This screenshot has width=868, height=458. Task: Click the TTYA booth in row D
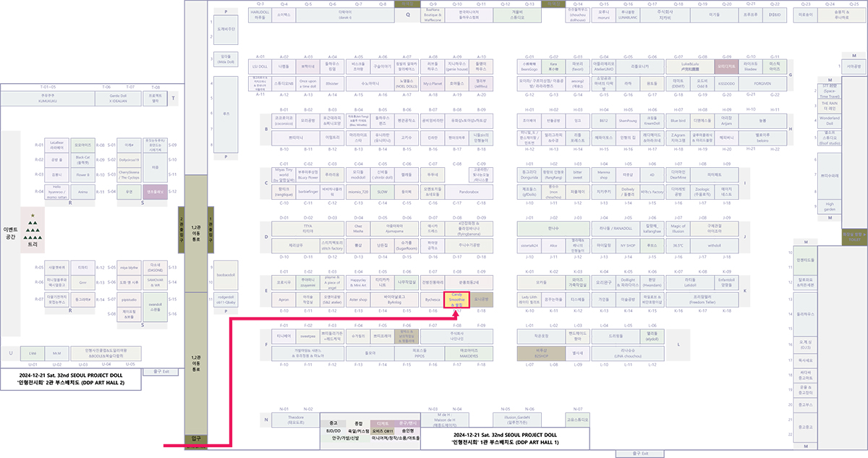[x=308, y=228]
